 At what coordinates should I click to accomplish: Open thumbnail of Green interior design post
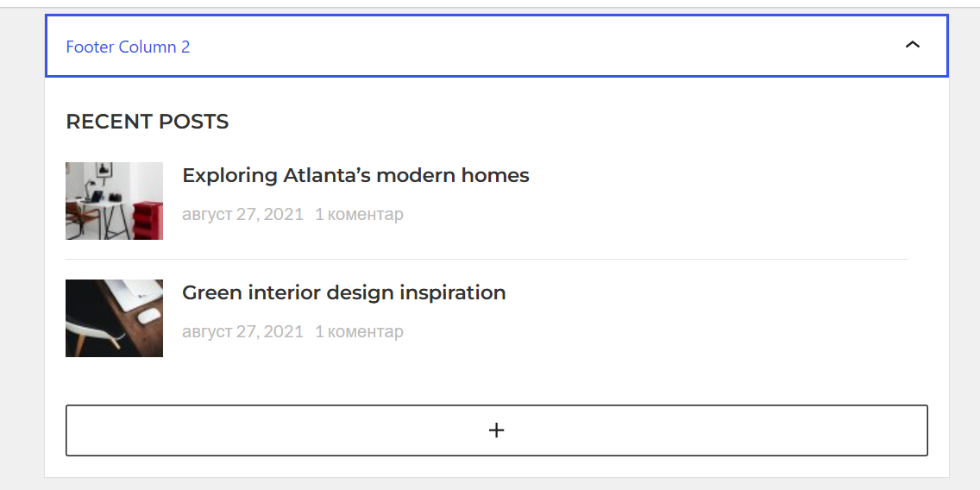click(115, 318)
